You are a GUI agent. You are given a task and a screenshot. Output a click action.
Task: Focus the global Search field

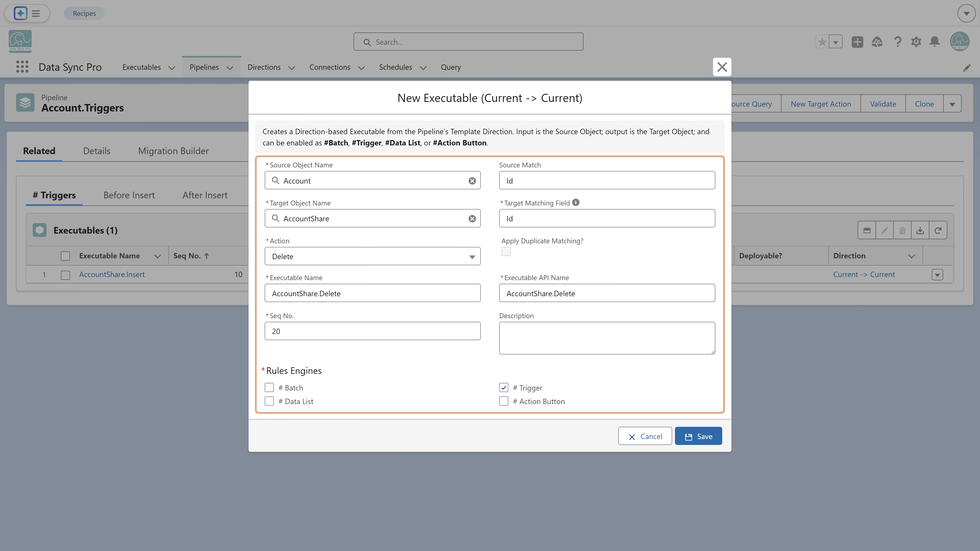pyautogui.click(x=468, y=42)
